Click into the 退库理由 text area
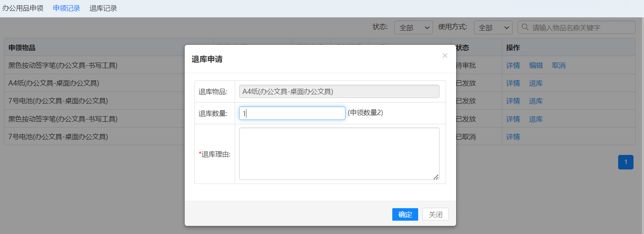The height and width of the screenshot is (234, 644). pyautogui.click(x=339, y=154)
